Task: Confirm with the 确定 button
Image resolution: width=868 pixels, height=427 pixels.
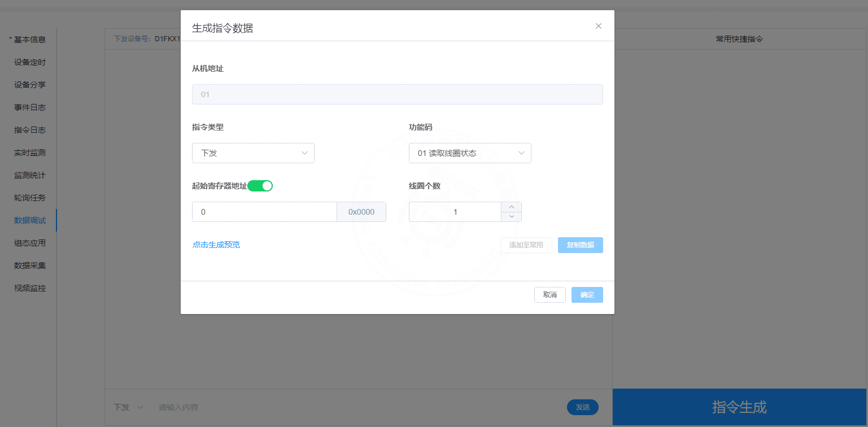Action: tap(587, 295)
